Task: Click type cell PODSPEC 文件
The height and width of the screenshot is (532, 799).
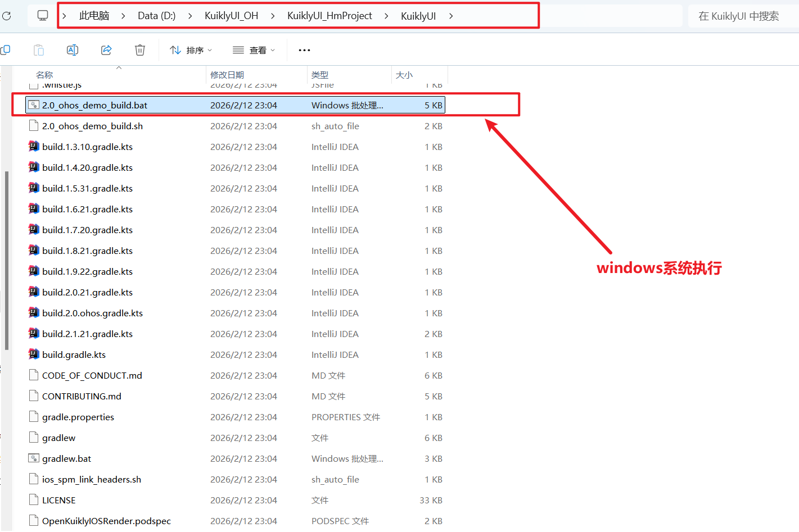Action: [340, 521]
